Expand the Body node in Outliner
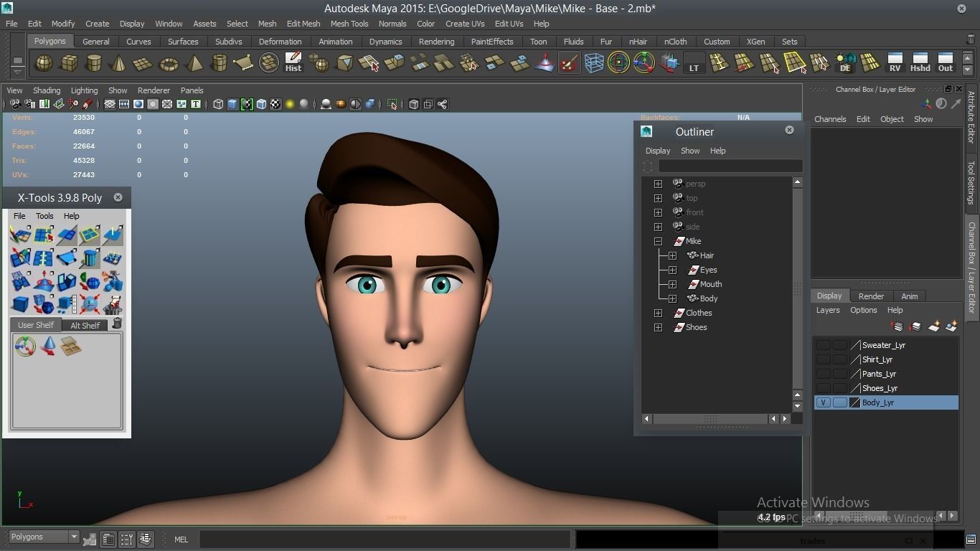 tap(672, 298)
